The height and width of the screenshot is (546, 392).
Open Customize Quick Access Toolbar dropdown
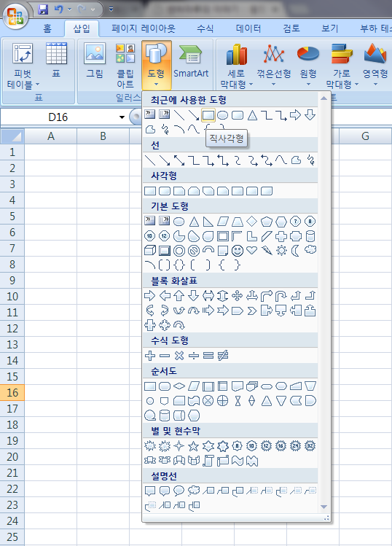[111, 9]
